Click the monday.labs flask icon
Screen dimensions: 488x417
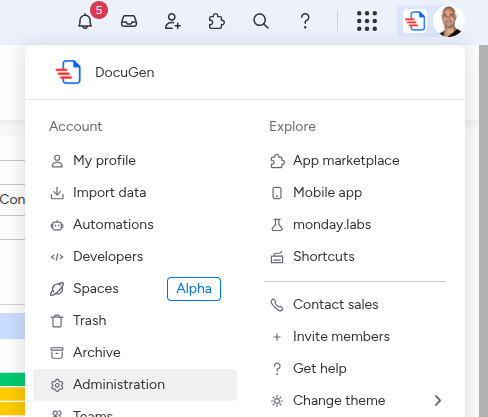tap(277, 225)
